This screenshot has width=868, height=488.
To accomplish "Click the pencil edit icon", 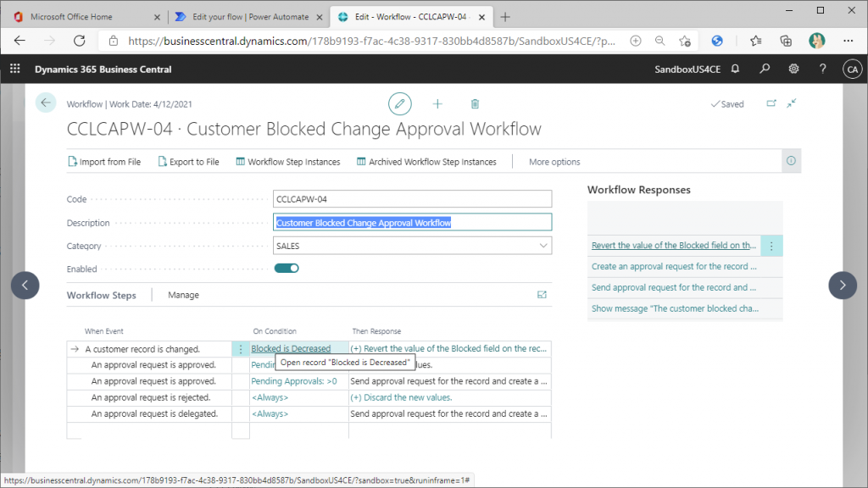I will tap(400, 103).
